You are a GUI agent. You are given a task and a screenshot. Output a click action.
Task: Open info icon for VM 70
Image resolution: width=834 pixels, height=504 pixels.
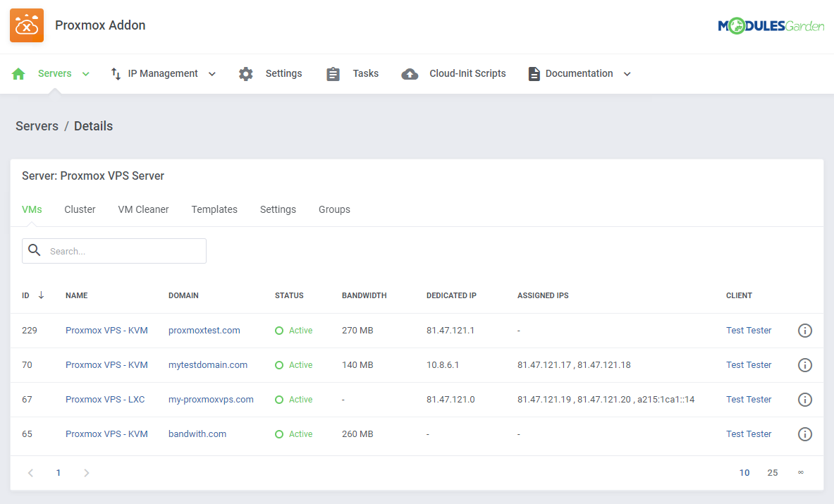click(805, 364)
